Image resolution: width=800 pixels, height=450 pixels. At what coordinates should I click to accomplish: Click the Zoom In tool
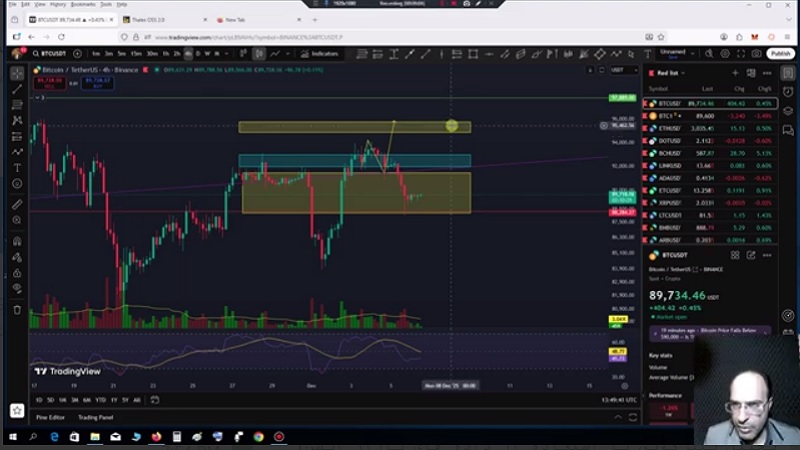[x=17, y=220]
